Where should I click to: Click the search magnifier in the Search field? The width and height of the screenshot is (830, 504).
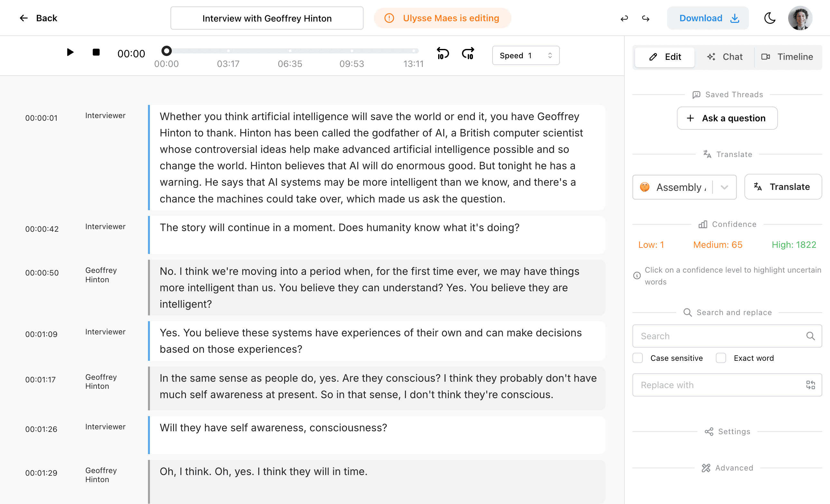point(810,336)
